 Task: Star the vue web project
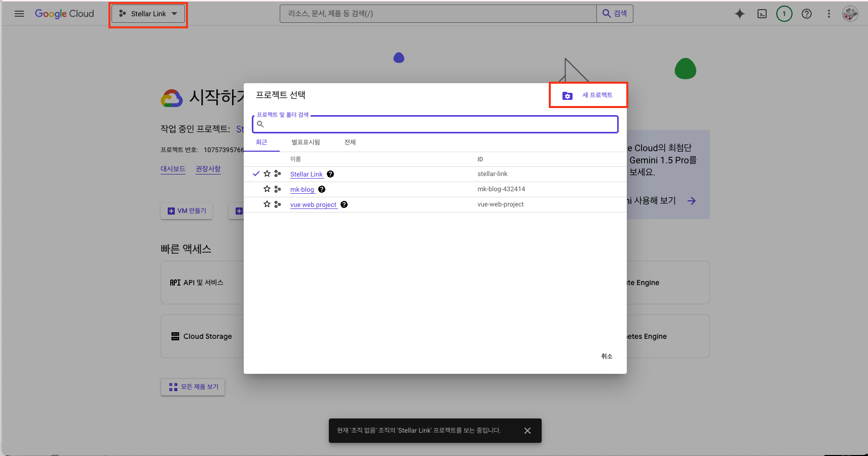(267, 204)
